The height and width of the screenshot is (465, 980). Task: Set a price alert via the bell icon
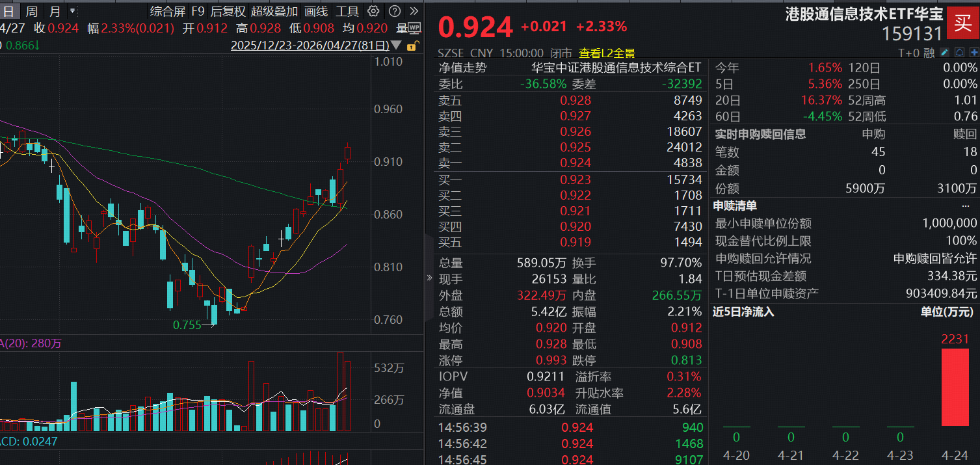959,52
